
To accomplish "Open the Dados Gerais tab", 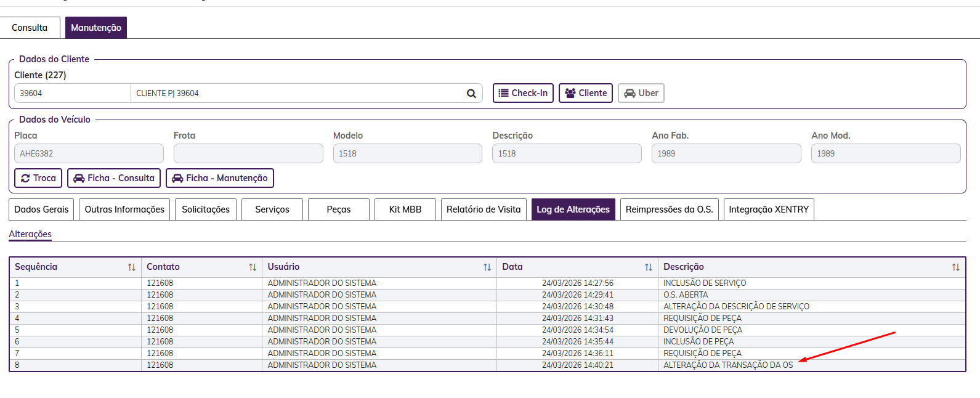I will [x=41, y=209].
